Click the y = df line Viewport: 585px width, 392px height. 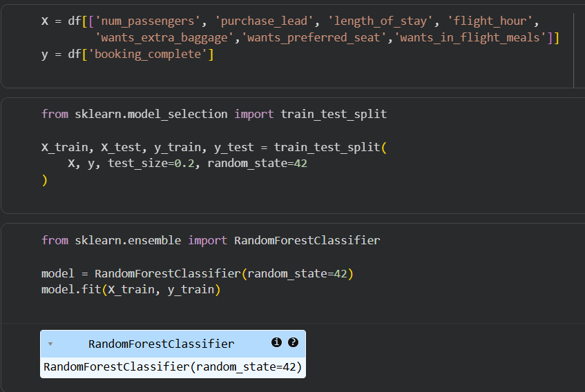(128, 55)
